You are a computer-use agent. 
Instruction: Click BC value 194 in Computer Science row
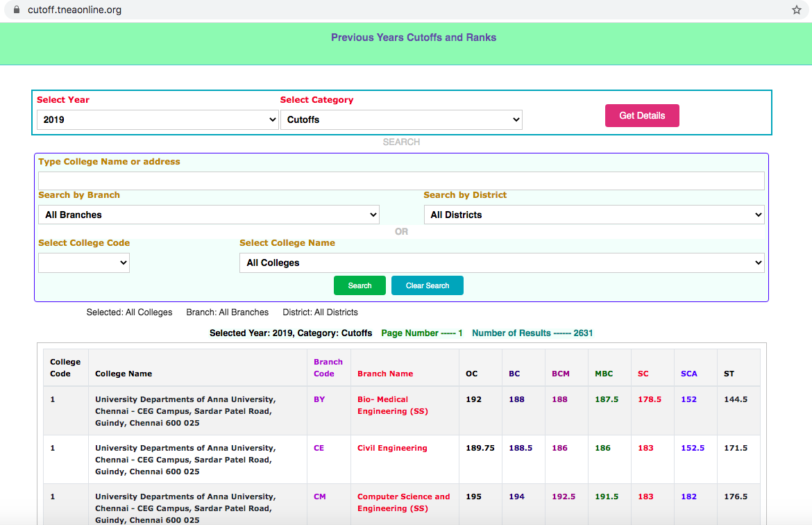point(517,497)
